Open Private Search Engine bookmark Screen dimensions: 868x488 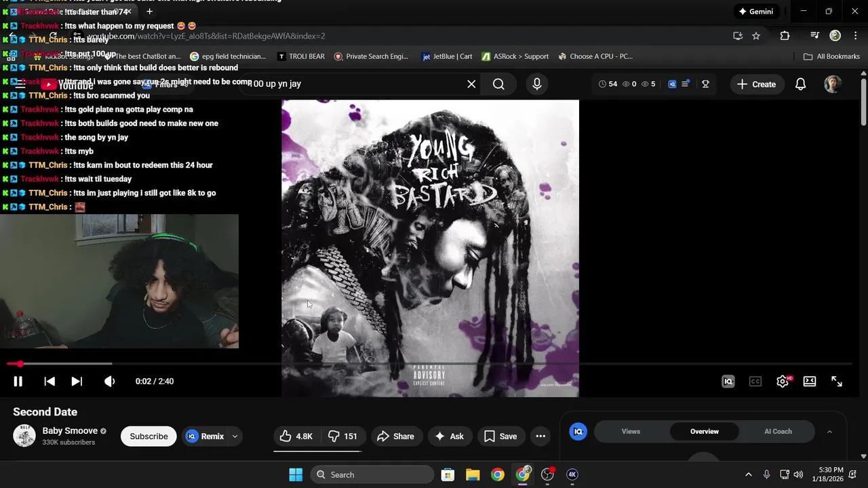point(372,56)
